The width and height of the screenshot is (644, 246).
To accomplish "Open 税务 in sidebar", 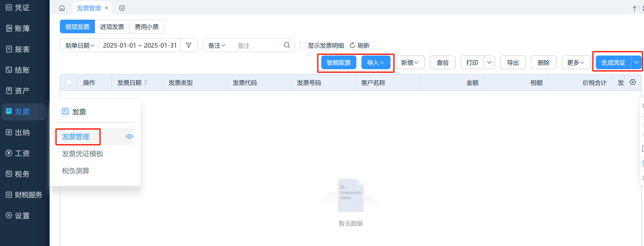I will tap(22, 174).
